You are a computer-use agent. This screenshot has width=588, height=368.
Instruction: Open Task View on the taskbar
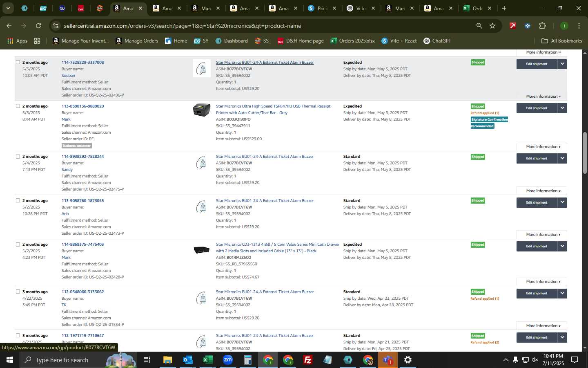pyautogui.click(x=147, y=360)
